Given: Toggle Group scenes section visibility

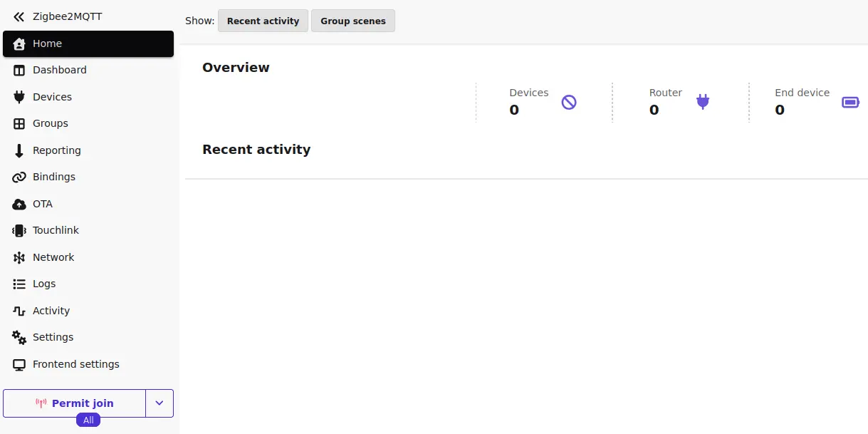Looking at the screenshot, I should coord(352,21).
